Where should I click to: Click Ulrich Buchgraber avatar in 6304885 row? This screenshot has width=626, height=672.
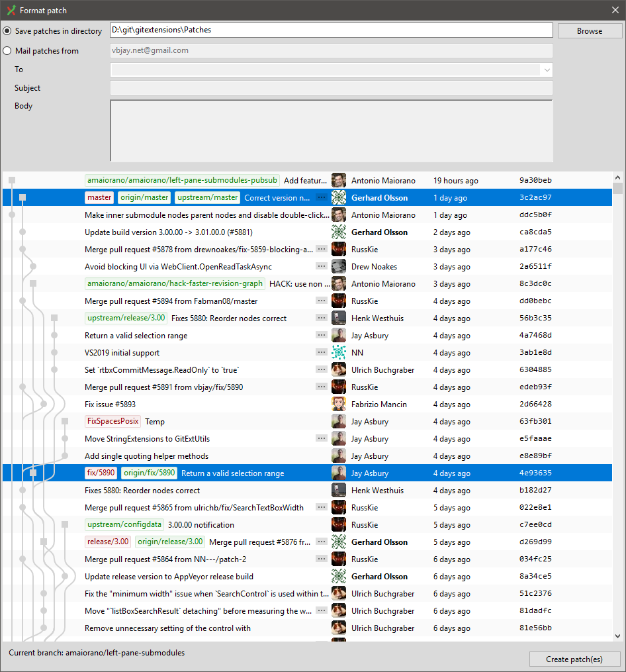(x=339, y=370)
